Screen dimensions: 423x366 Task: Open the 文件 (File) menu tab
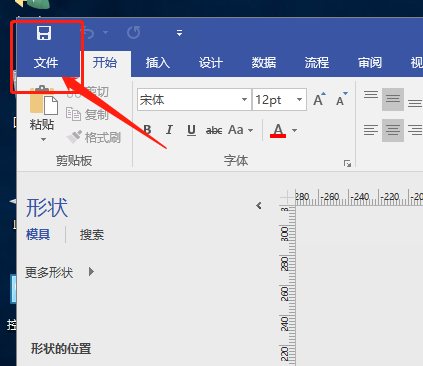(46, 63)
